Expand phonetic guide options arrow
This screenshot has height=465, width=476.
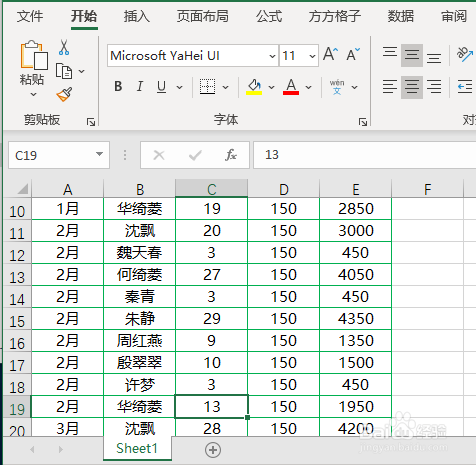coord(354,87)
